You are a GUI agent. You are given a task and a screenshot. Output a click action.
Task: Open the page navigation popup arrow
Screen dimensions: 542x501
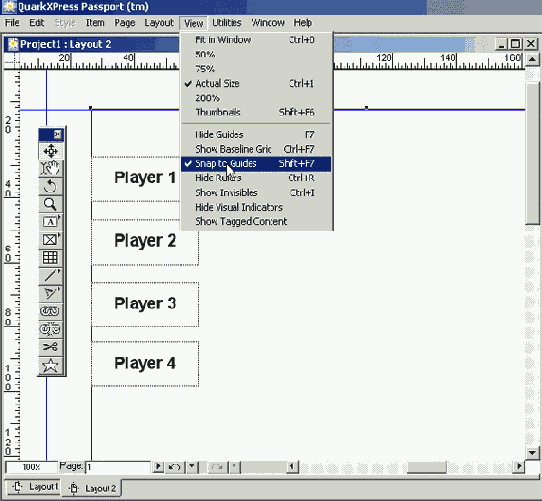click(x=158, y=467)
